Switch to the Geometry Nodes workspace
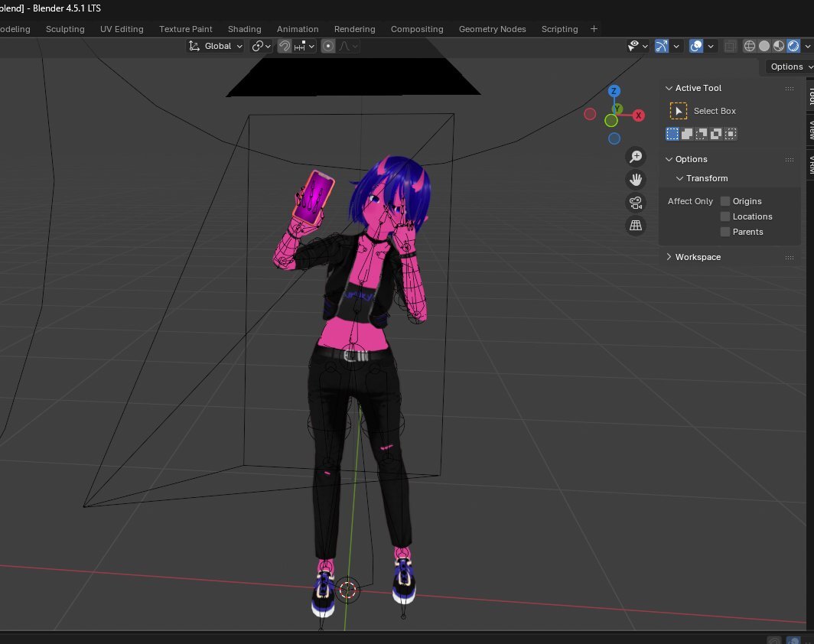This screenshot has height=644, width=814. point(492,29)
